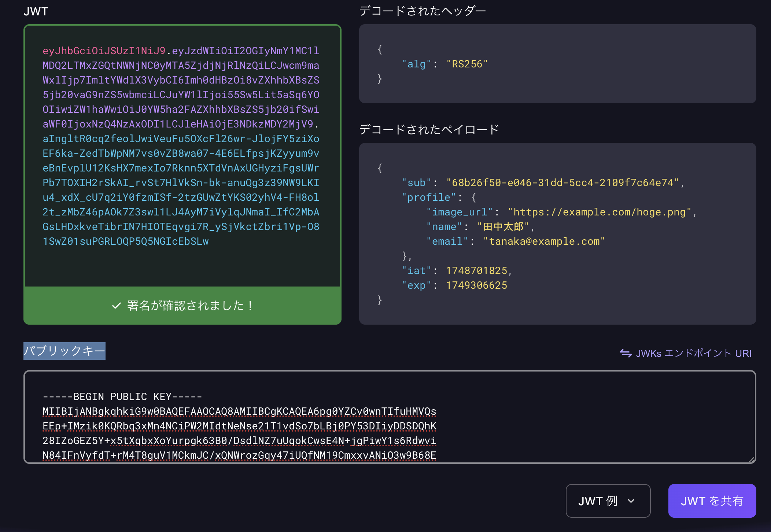Click the sub UUID value in payload
The width and height of the screenshot is (771, 532).
[x=562, y=183]
